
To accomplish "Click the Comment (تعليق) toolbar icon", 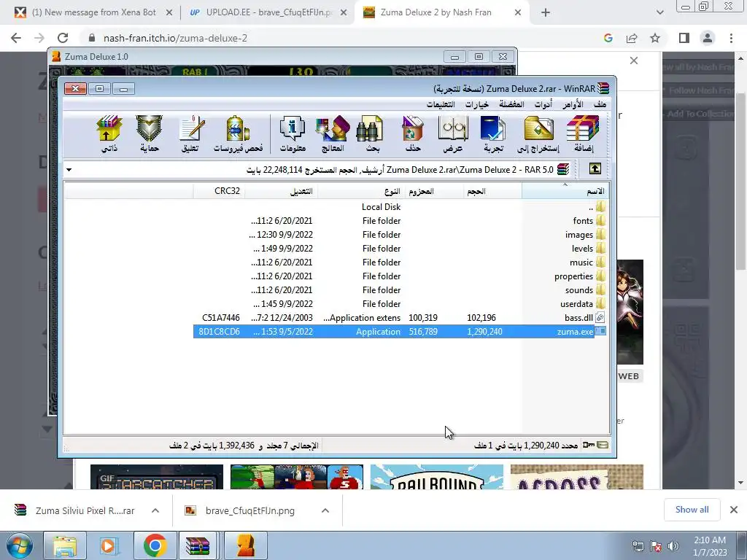I will [190, 134].
